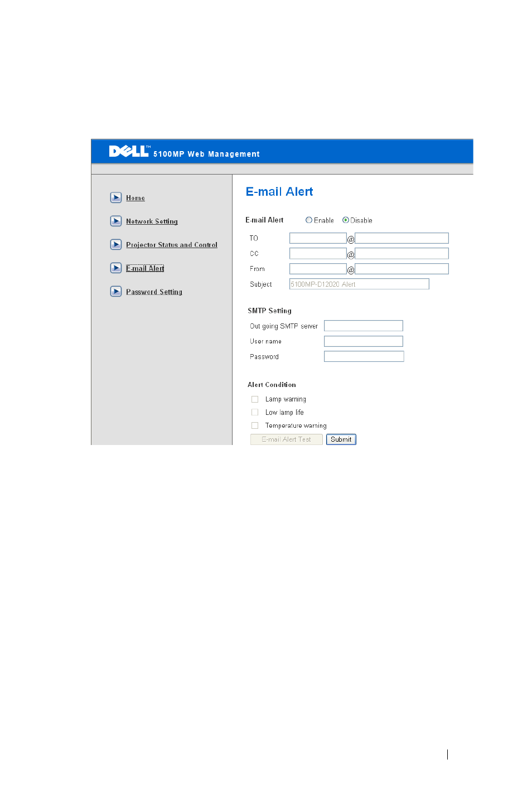Focus the SMTP Password field
The width and height of the screenshot is (532, 798).
click(x=364, y=356)
